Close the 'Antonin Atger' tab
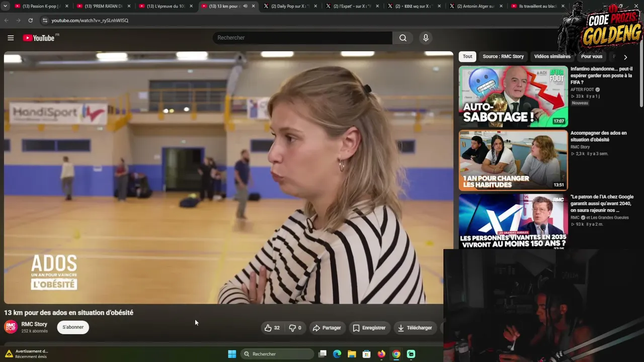 coord(501,6)
